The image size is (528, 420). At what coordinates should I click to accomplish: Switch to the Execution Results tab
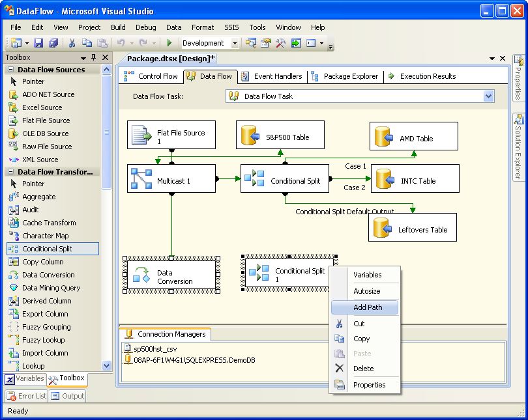[x=422, y=76]
